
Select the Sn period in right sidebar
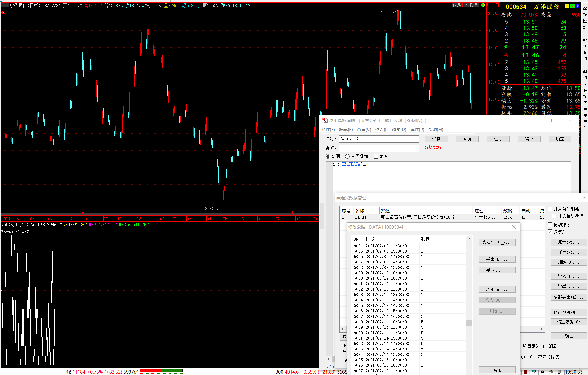tap(585, 27)
